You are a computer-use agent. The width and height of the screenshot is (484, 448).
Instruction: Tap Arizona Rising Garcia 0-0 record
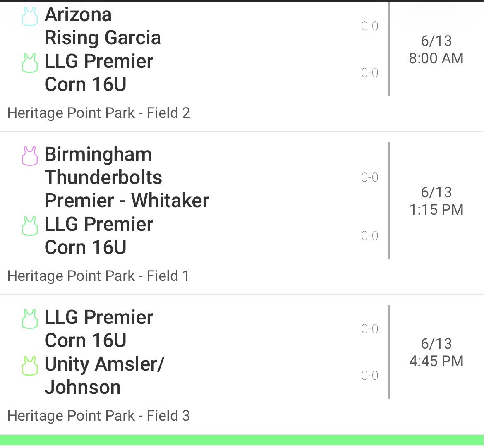370,26
